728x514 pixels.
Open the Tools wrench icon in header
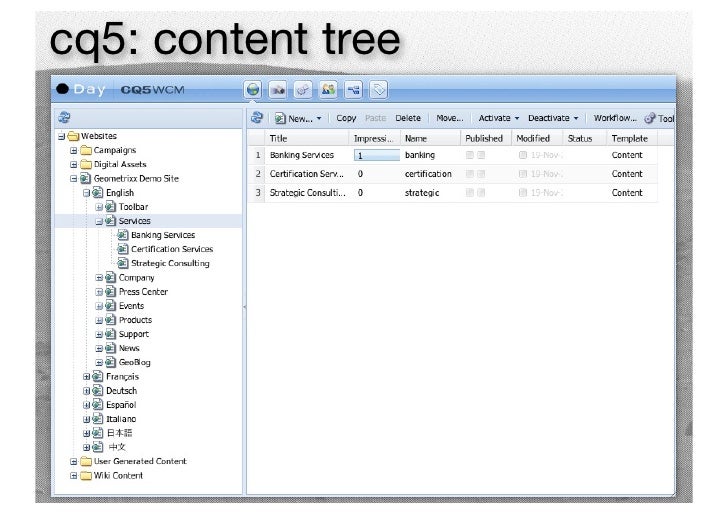pos(303,90)
